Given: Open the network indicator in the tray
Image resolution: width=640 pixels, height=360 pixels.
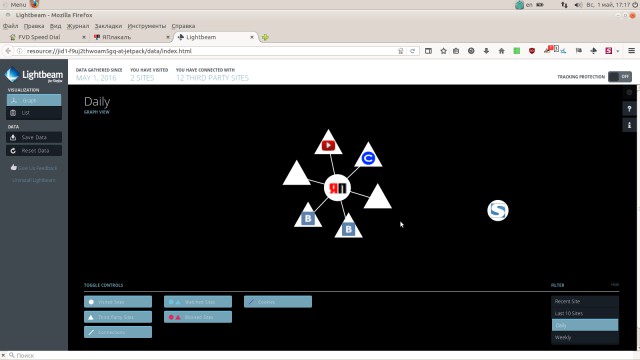Looking at the screenshot, I should (x=564, y=5).
